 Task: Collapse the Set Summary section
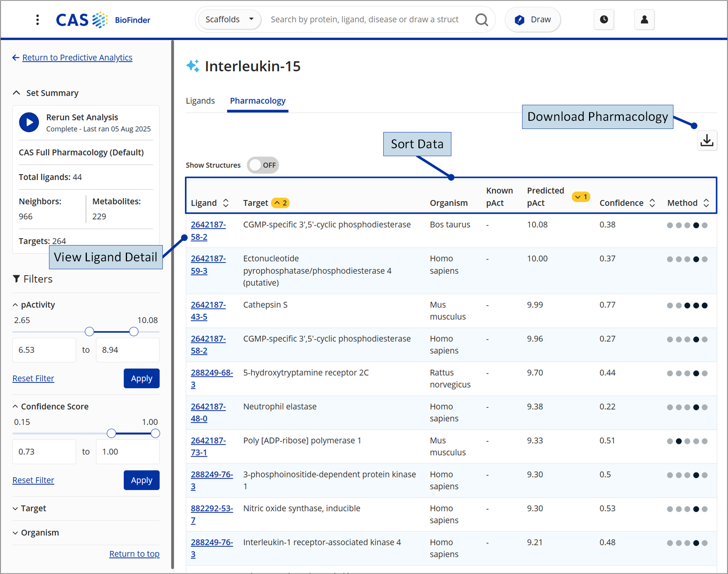click(16, 93)
